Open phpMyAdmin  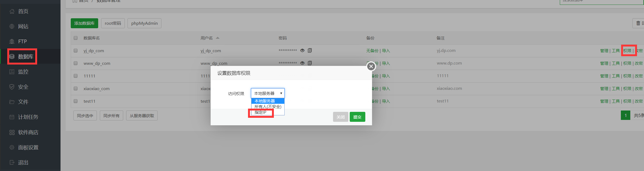(144, 23)
